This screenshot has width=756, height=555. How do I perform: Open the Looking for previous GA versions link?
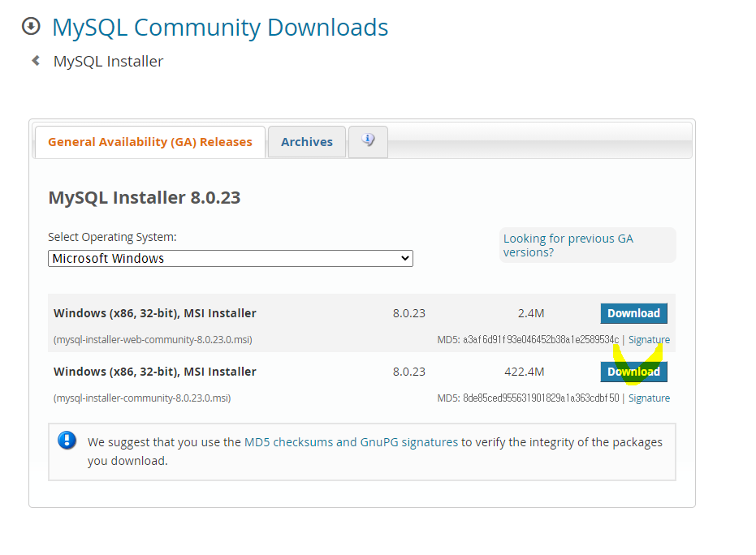pos(568,245)
